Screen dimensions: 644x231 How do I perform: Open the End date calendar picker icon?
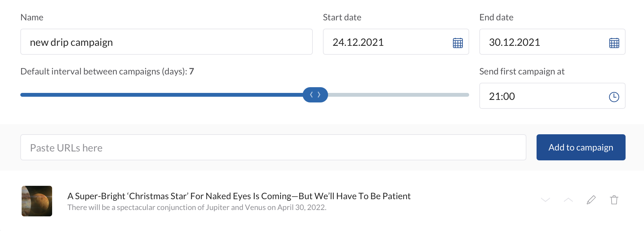click(x=614, y=43)
